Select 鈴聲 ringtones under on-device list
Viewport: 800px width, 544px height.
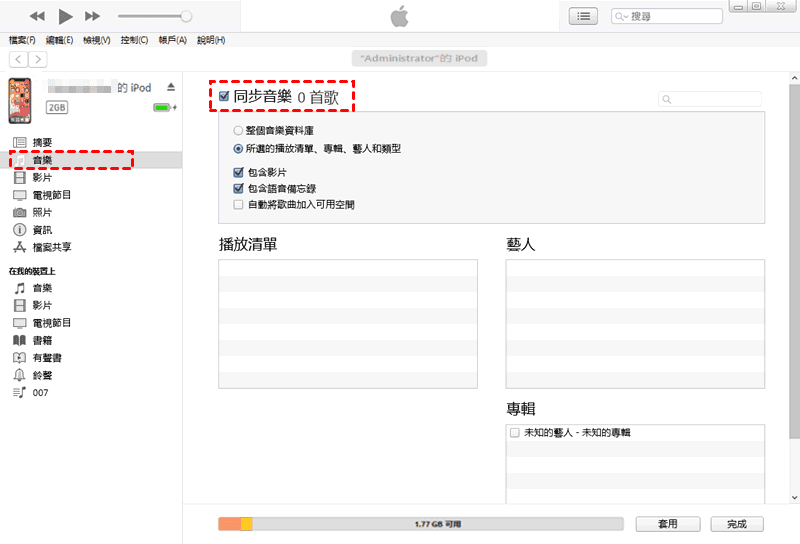tap(42, 375)
